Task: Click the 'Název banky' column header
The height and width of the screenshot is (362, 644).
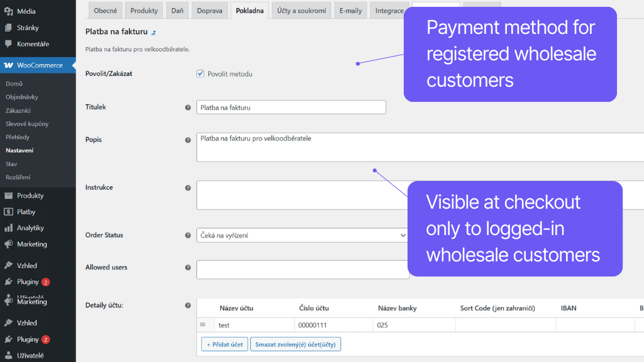Action: tap(397, 308)
